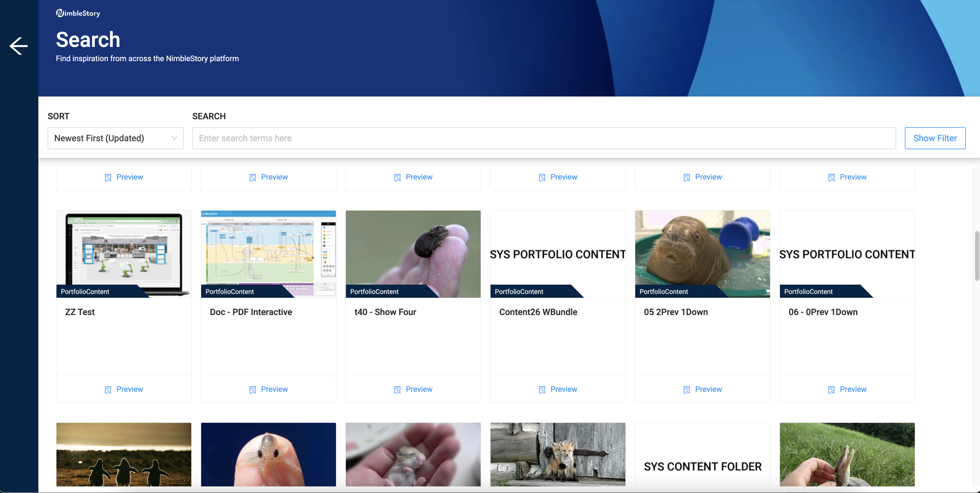Image resolution: width=980 pixels, height=493 pixels.
Task: Click the ZZ Test card title
Action: click(x=80, y=312)
